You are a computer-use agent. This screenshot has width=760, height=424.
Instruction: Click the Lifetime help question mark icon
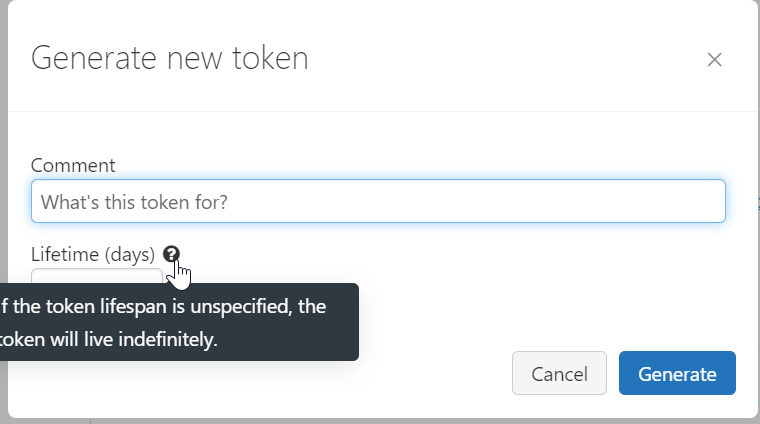pyautogui.click(x=171, y=254)
